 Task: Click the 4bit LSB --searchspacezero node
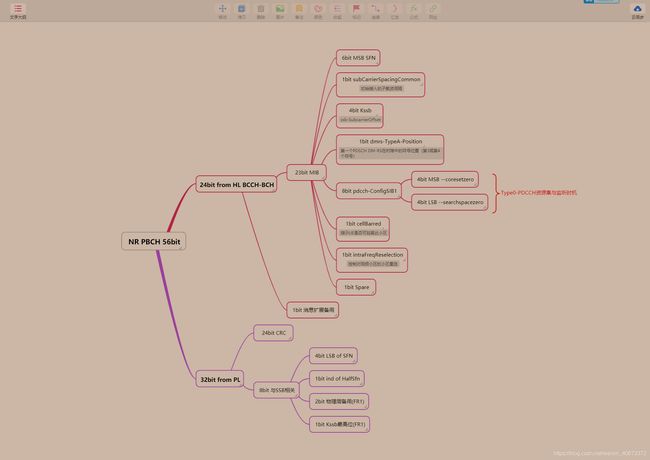tap(450, 202)
